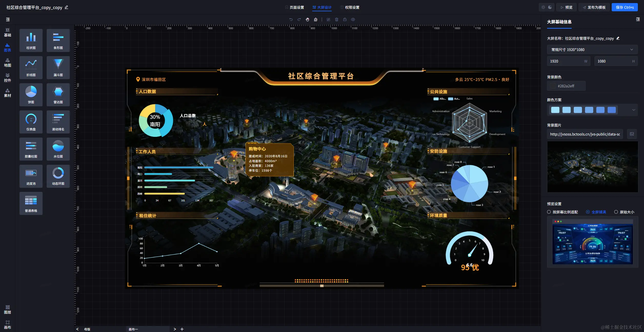This screenshot has height=332, width=644.
Task: Expand the 颜色方案 color scheme dropdown
Action: (x=633, y=110)
